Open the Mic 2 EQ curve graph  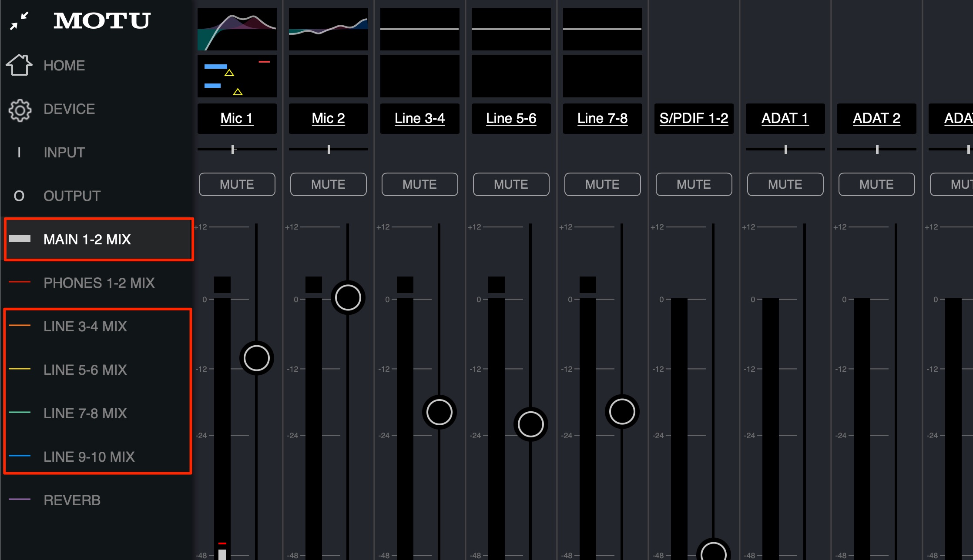click(329, 29)
